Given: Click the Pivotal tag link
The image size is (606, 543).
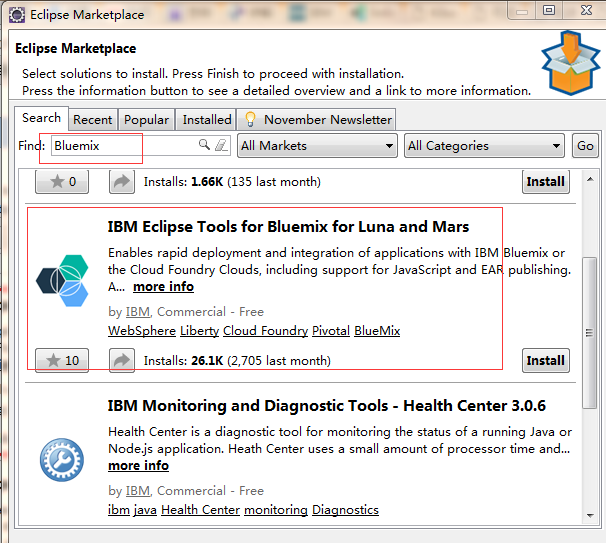Looking at the screenshot, I should [331, 331].
